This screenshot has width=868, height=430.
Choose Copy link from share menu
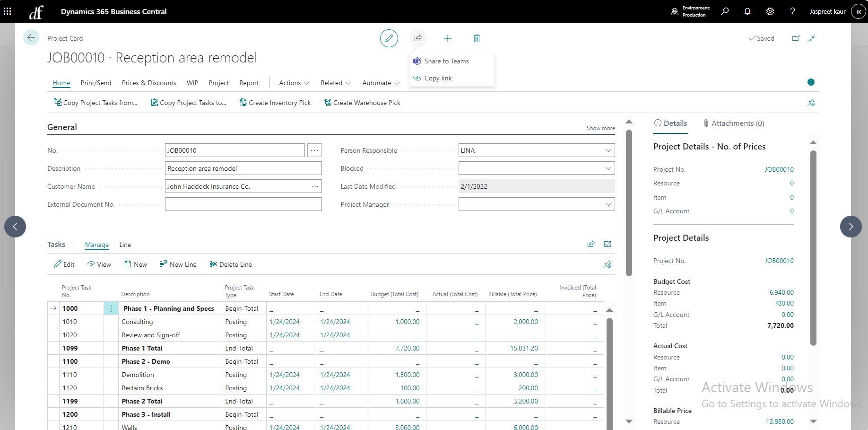click(438, 78)
